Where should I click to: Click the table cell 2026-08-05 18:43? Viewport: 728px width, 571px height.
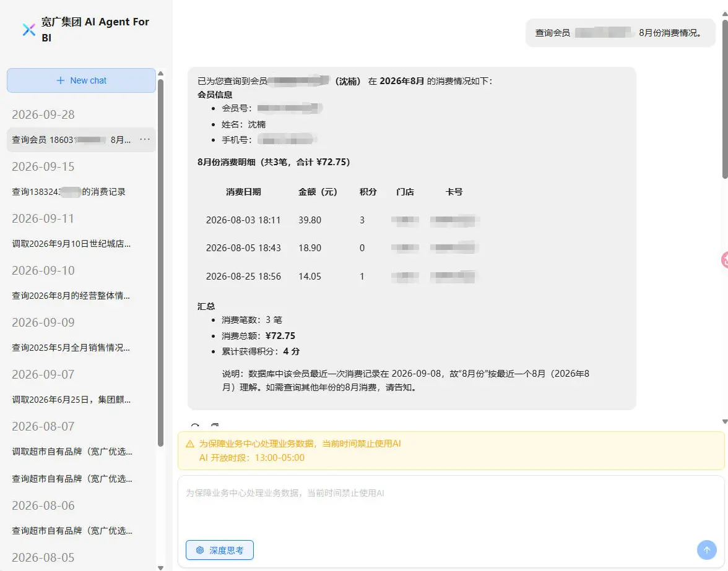[243, 247]
